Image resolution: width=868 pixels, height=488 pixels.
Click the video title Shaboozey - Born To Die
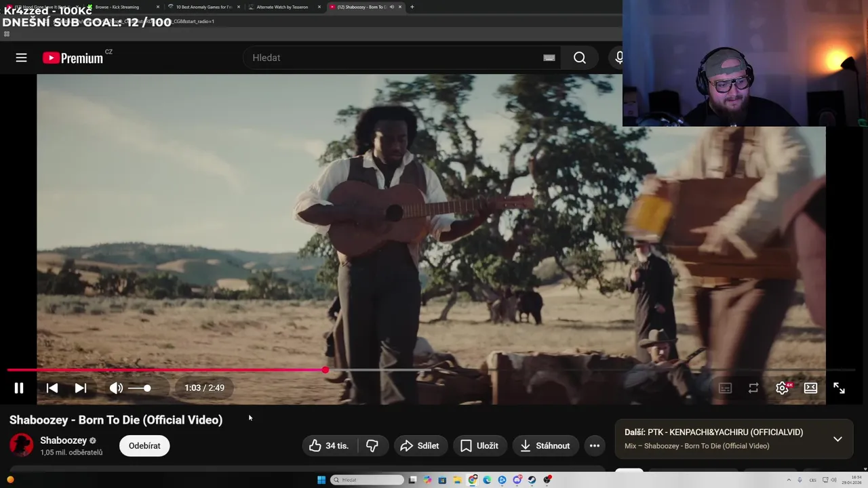click(x=116, y=420)
